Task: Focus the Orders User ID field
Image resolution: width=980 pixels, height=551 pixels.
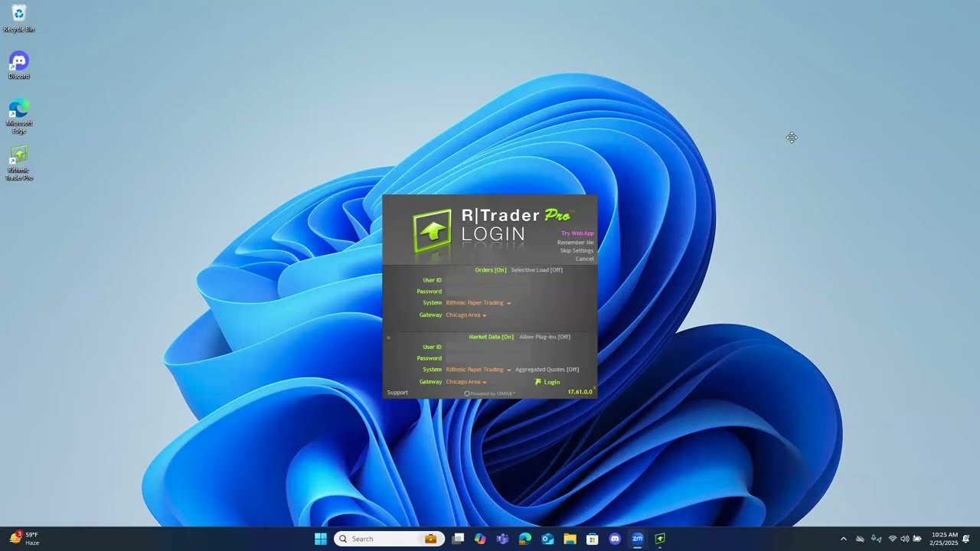Action: click(x=488, y=281)
